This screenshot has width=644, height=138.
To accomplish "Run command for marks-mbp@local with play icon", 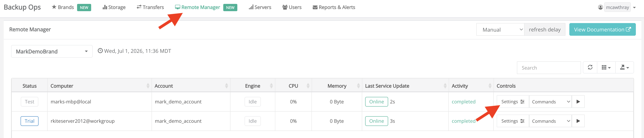I will [x=578, y=102].
